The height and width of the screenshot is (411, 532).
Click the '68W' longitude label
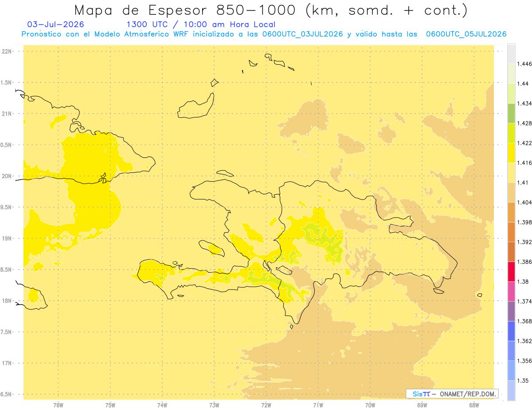(474, 405)
